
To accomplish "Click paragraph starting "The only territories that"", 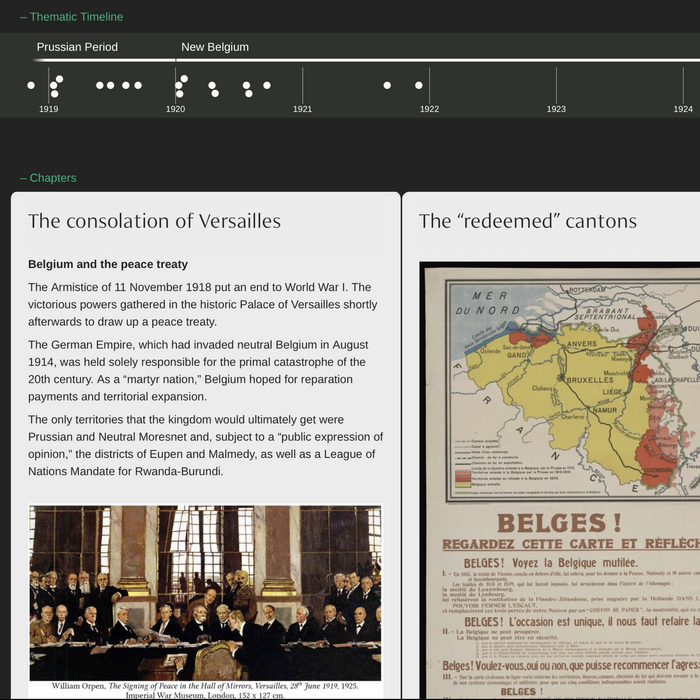I will click(205, 446).
